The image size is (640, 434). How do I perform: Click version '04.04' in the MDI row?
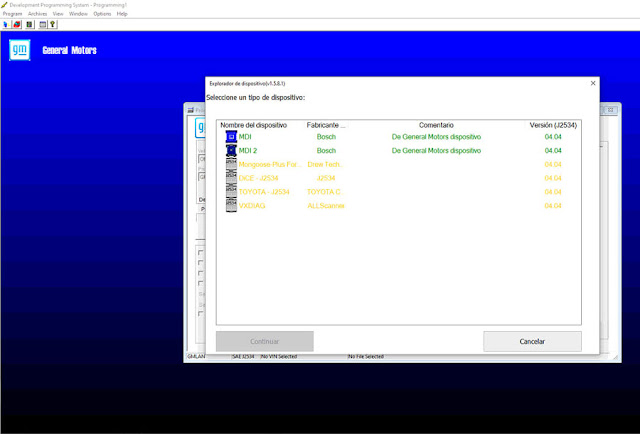[553, 137]
